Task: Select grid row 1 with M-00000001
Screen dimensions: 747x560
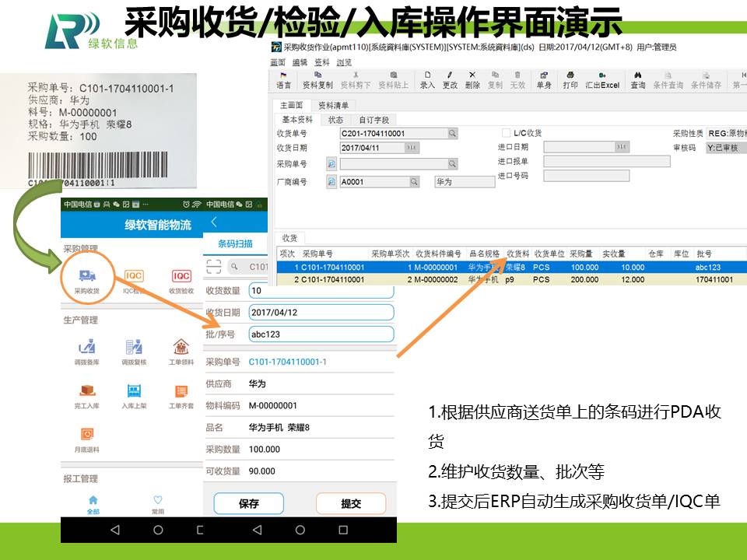Action: pyautogui.click(x=512, y=267)
